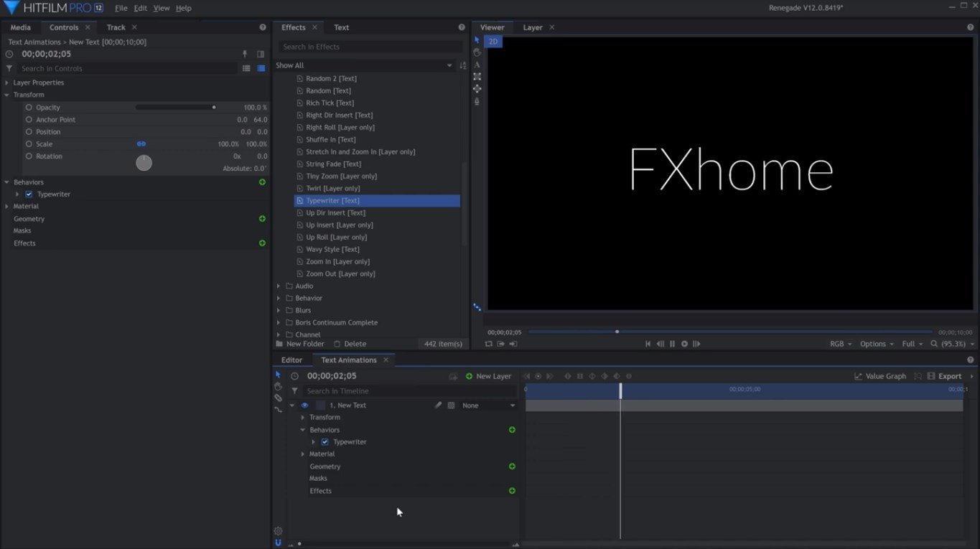
Task: Add geometry using timeline Geometry plus icon
Action: click(x=512, y=466)
